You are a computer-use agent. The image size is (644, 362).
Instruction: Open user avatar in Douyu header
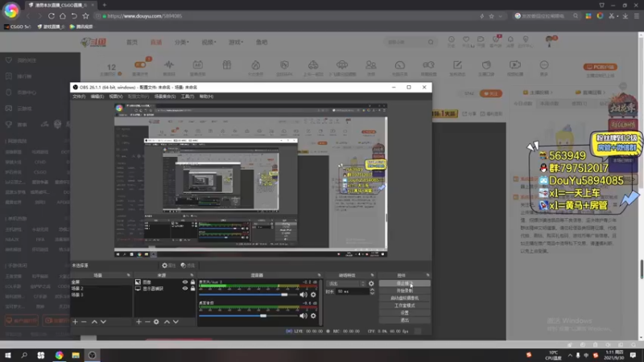(549, 41)
